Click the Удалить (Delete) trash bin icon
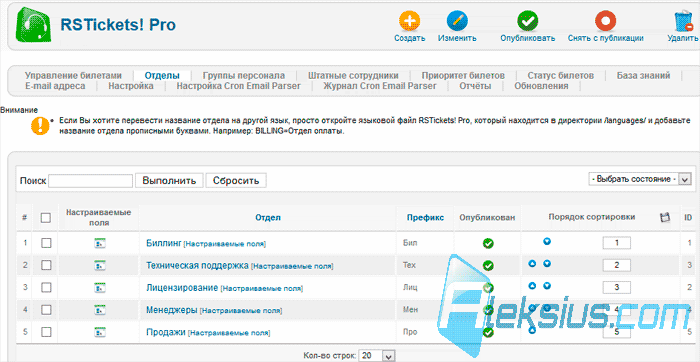The image size is (700, 362). click(x=683, y=22)
